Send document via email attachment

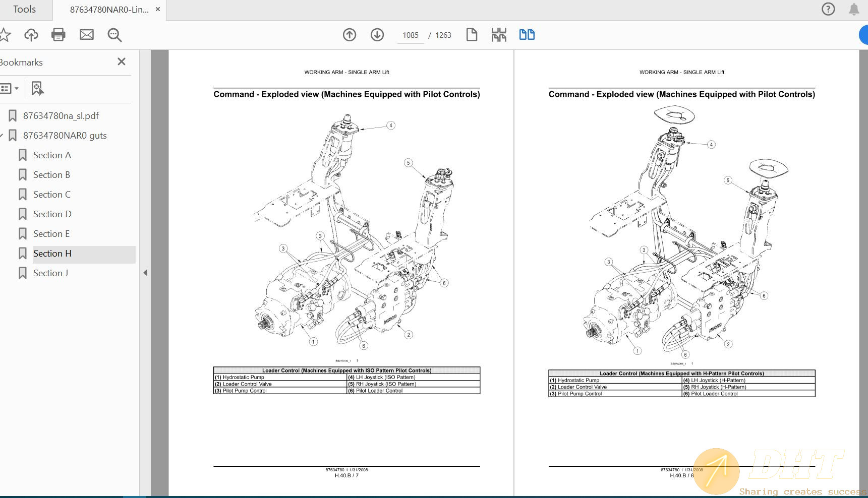click(x=86, y=35)
